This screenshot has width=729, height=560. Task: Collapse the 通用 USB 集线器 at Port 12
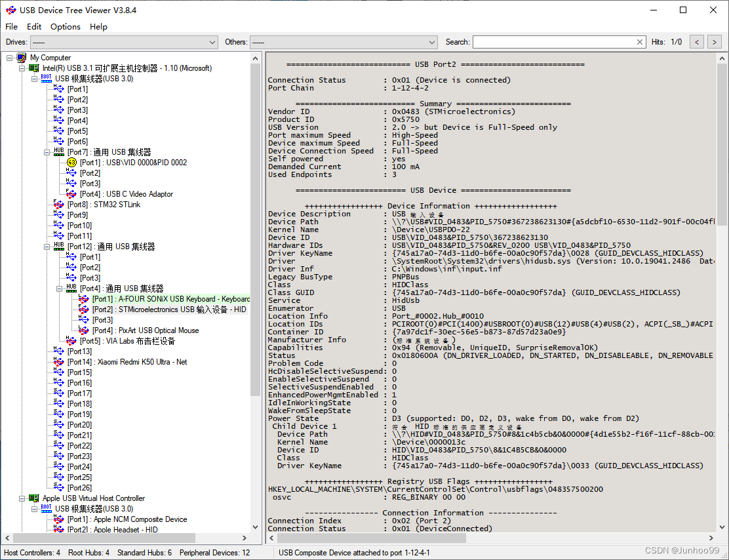(45, 246)
